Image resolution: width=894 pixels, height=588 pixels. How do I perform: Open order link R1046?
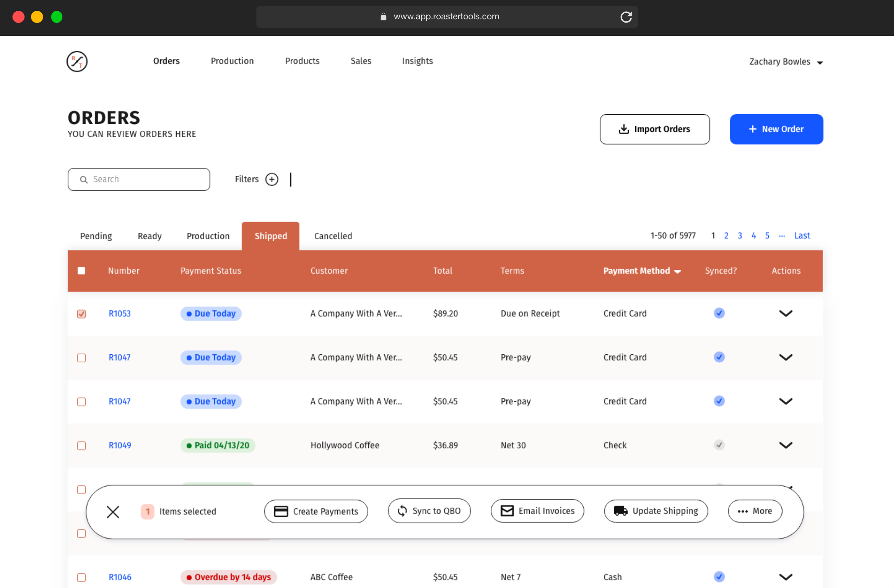point(120,577)
